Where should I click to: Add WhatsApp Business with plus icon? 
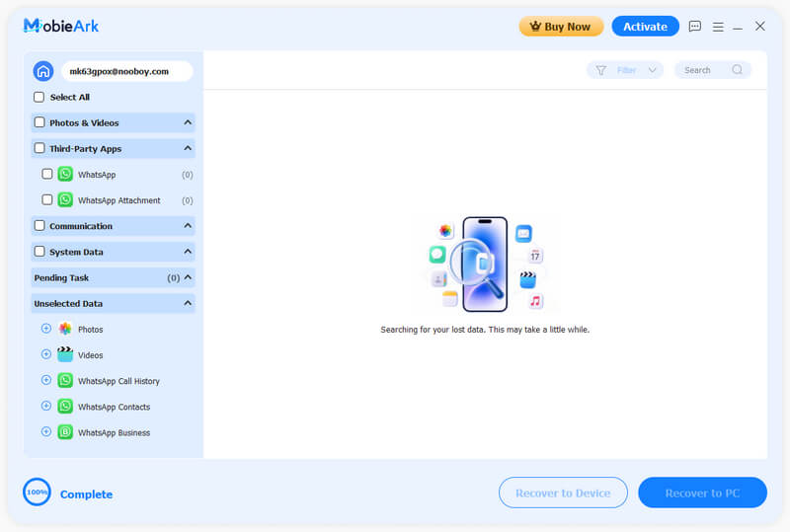pyautogui.click(x=45, y=431)
